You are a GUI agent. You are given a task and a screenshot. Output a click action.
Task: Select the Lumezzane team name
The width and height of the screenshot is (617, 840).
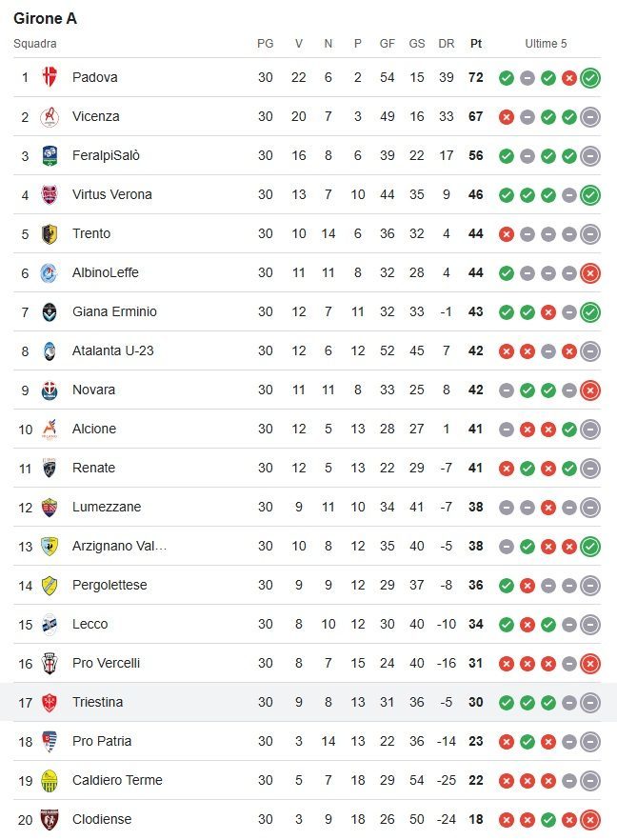tap(107, 507)
